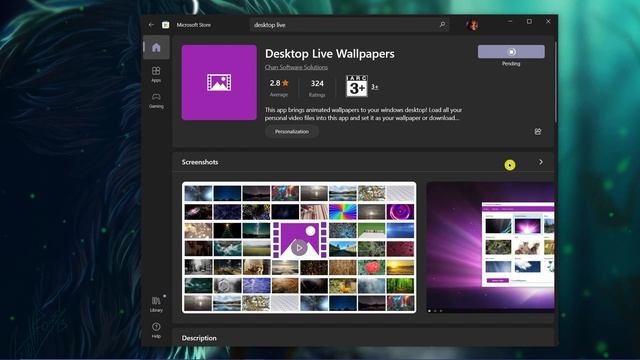Click the search magnifier icon
The height and width of the screenshot is (360, 640).
pyautogui.click(x=442, y=24)
